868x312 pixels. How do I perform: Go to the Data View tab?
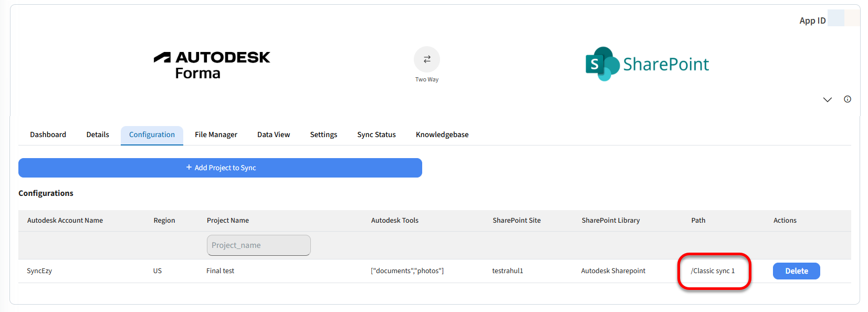click(x=273, y=135)
